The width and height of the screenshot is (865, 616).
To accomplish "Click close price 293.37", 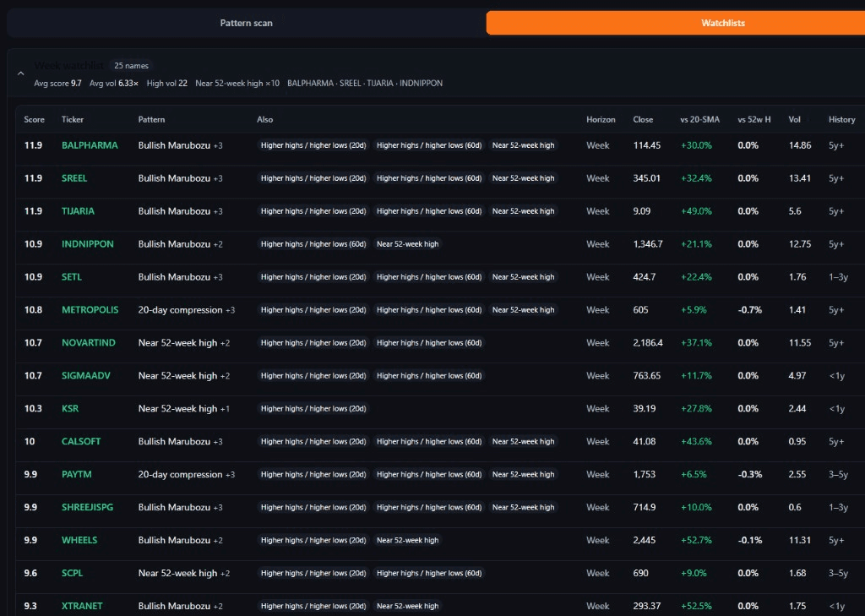I will [x=646, y=606].
